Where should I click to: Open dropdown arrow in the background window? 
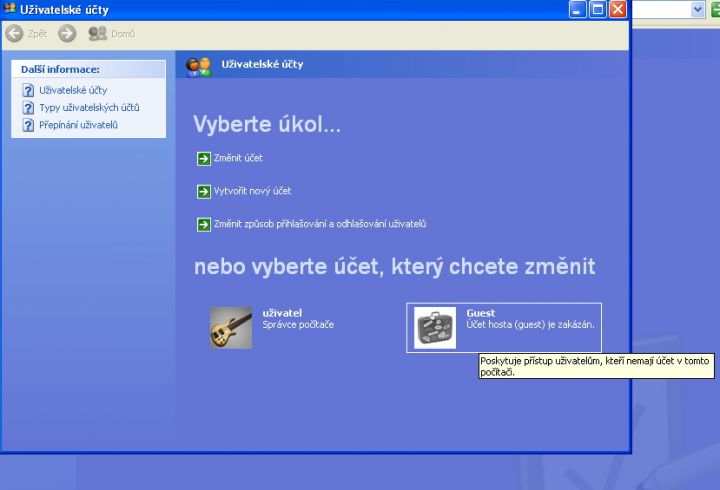point(698,9)
